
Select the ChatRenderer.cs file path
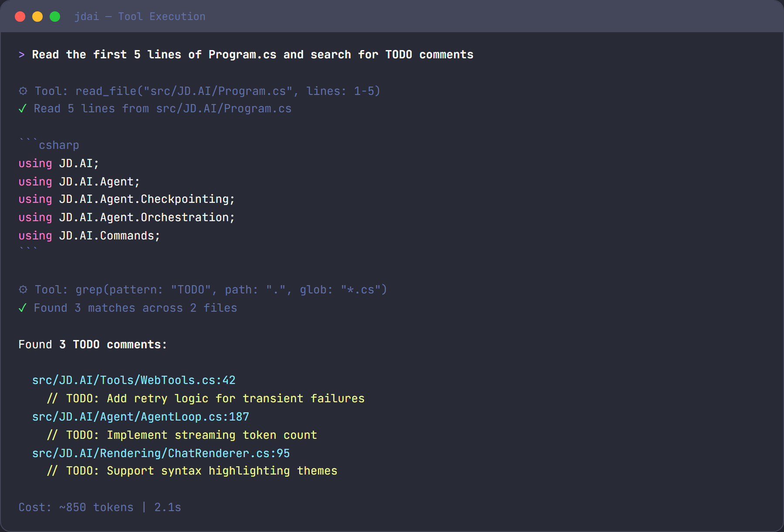(160, 453)
